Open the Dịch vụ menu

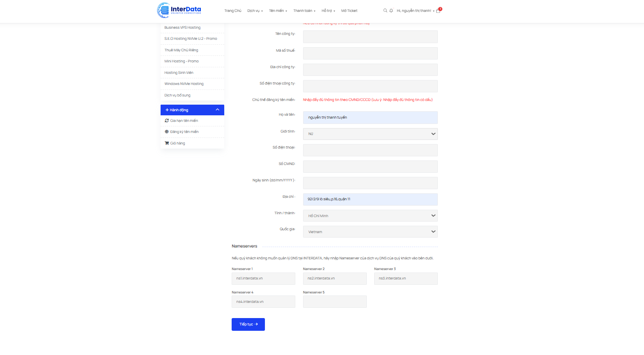click(255, 11)
